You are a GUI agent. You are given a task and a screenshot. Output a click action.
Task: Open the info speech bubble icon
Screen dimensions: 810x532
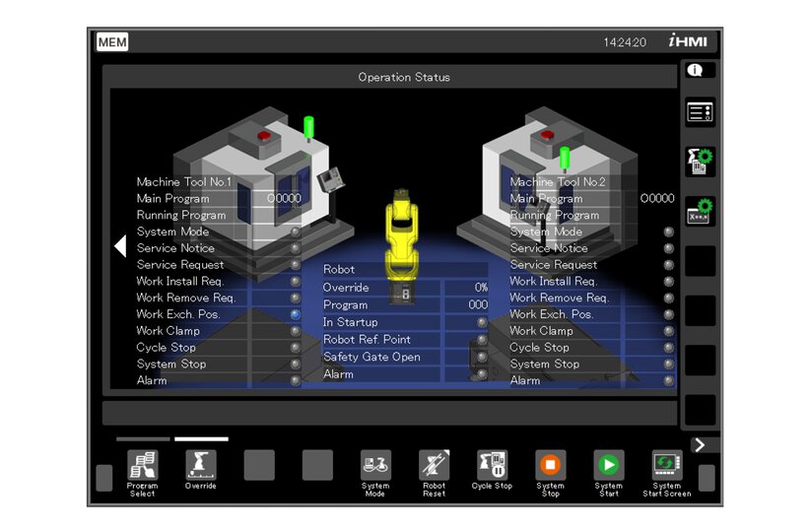700,71
